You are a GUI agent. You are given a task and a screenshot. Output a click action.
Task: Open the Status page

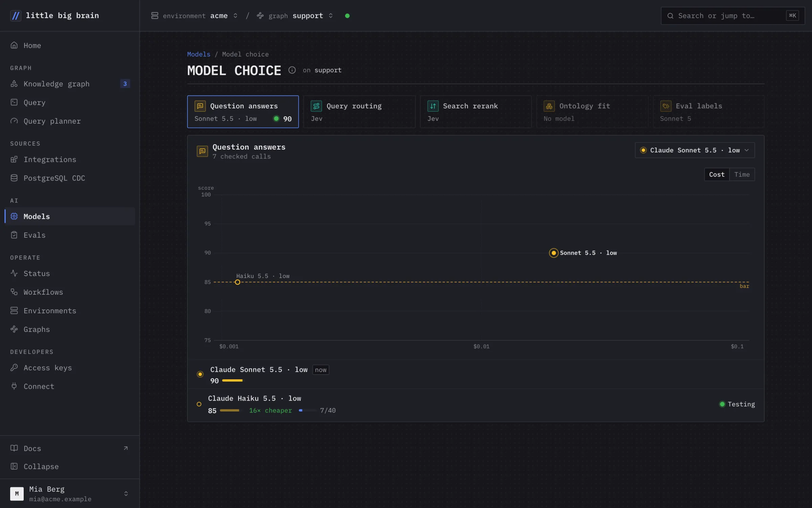pos(70,273)
